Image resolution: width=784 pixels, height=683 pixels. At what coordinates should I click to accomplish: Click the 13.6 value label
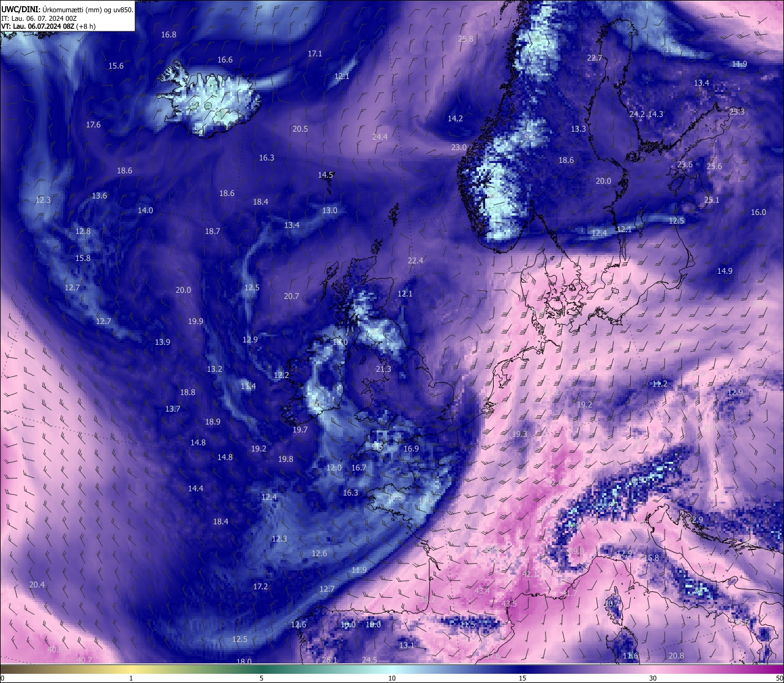pyautogui.click(x=99, y=196)
